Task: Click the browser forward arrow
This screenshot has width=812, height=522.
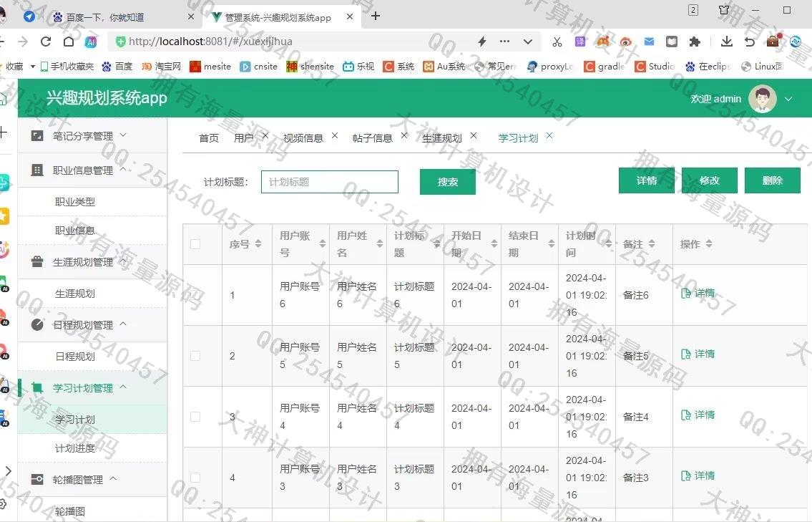Action: pos(23,42)
